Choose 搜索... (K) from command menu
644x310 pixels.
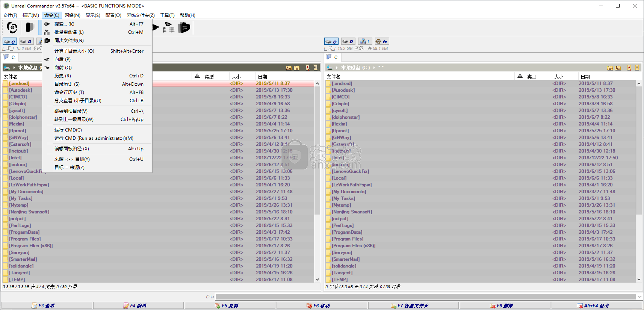click(97, 24)
